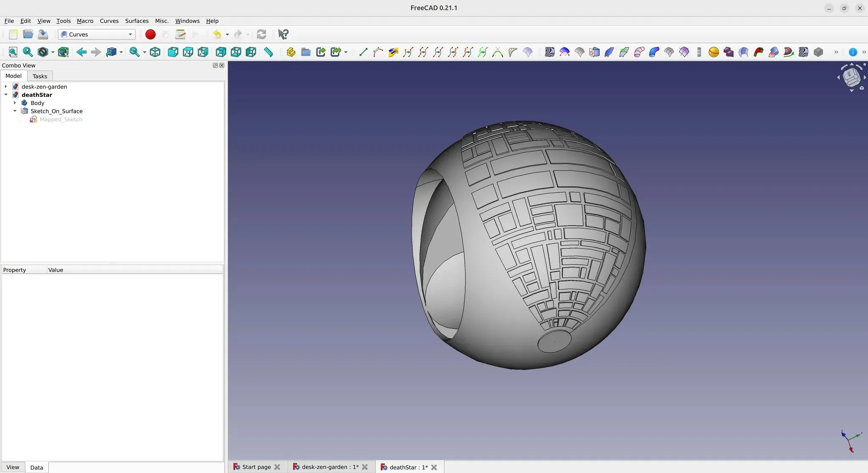868x473 pixels.
Task: Click the navigation cube in viewport
Action: coord(851,77)
